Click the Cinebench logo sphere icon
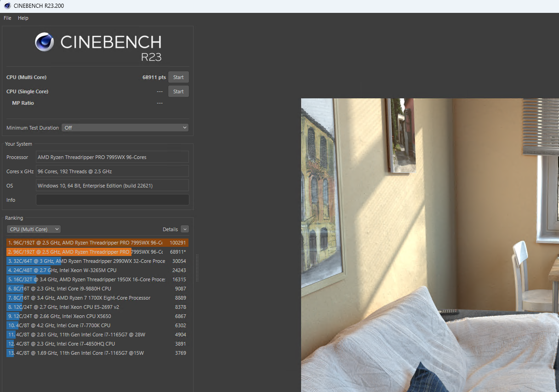 [44, 42]
